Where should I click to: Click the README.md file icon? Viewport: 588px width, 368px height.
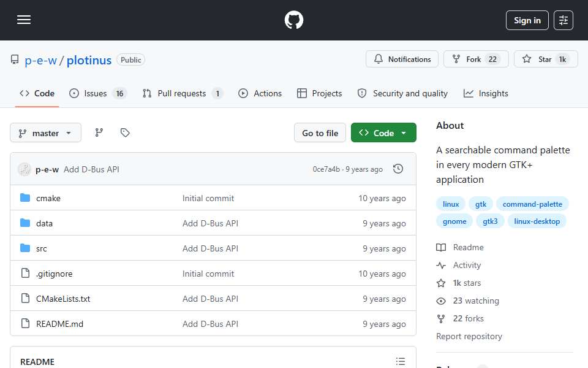coord(25,323)
